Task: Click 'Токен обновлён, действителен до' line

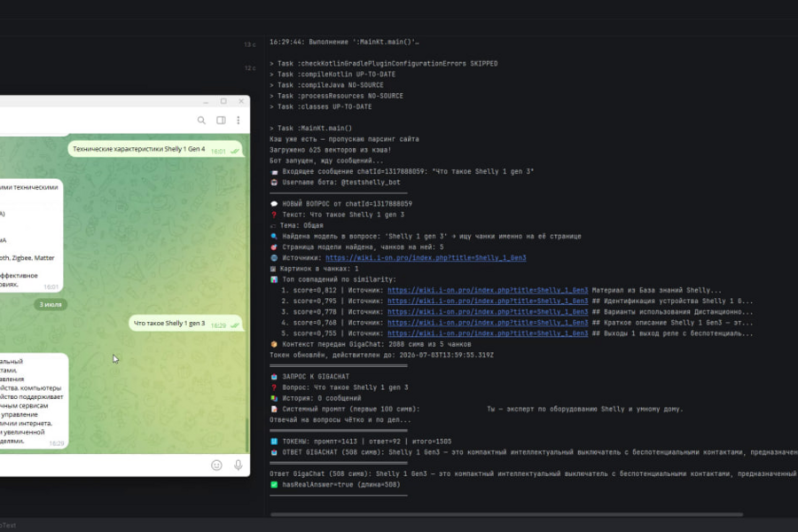Action: [381, 355]
